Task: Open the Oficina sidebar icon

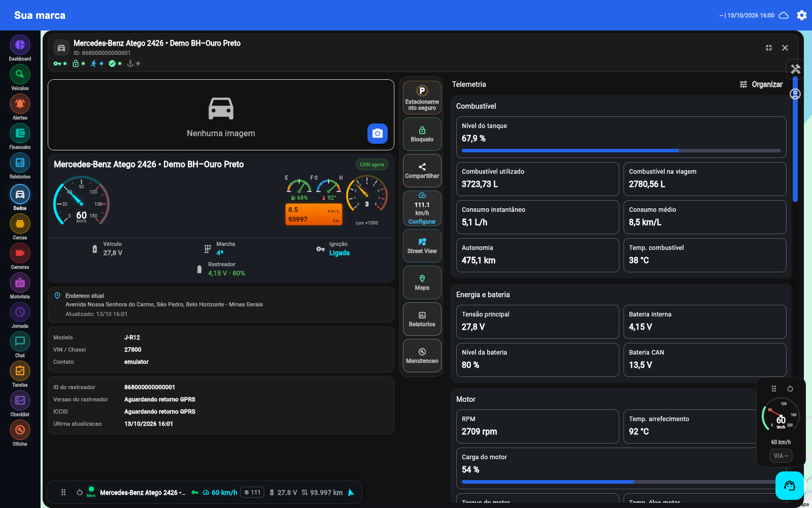Action: click(20, 430)
